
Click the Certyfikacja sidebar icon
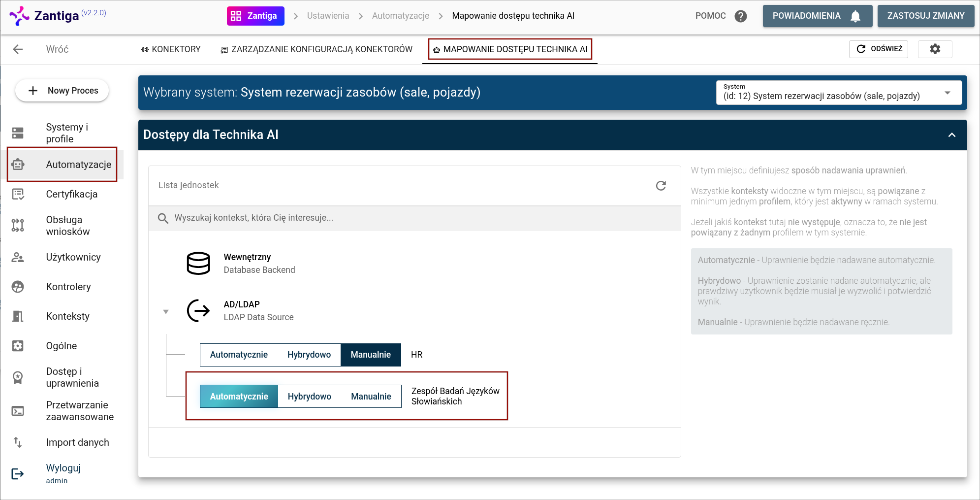coord(18,194)
